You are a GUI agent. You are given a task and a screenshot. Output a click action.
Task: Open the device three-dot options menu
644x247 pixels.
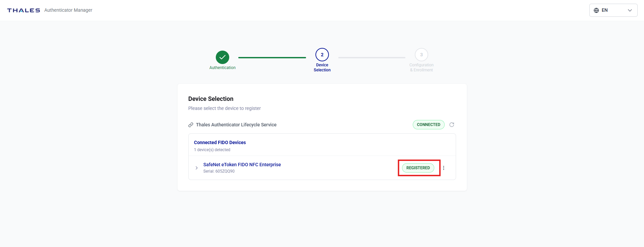click(x=444, y=168)
